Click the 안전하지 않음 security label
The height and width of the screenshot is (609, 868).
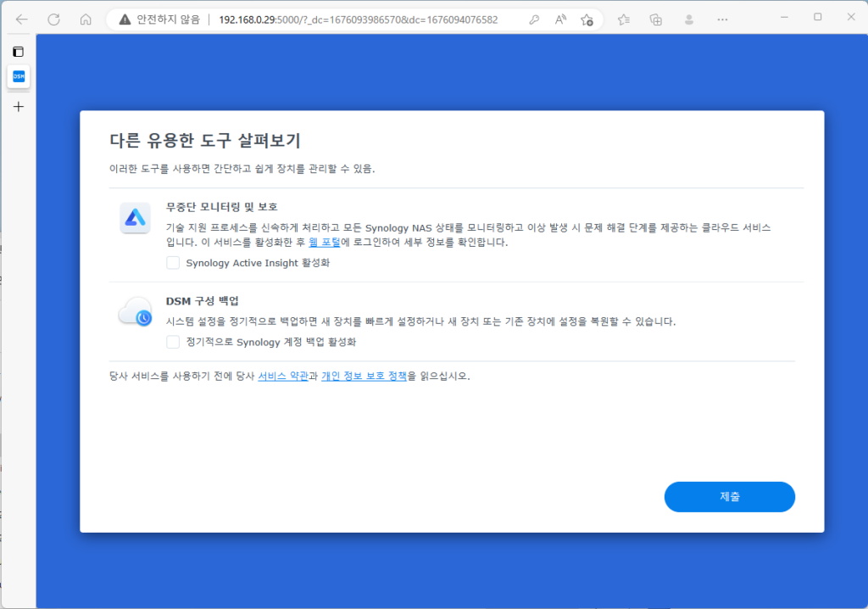click(x=169, y=20)
